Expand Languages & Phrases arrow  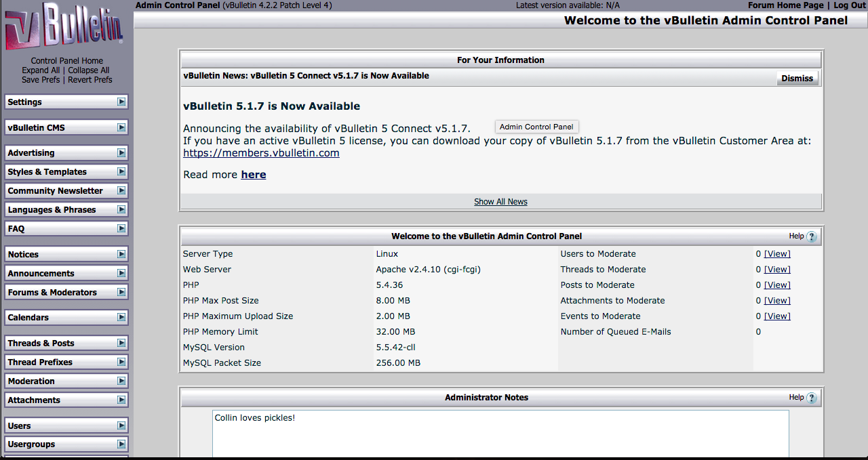point(121,209)
